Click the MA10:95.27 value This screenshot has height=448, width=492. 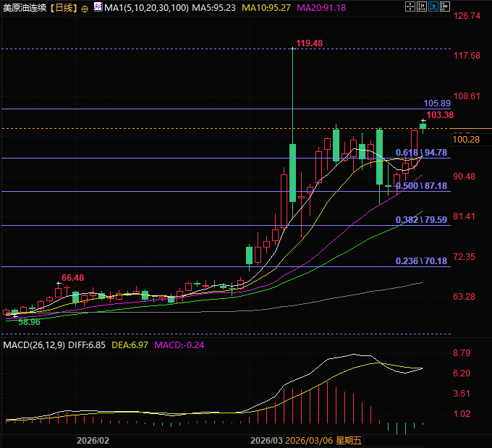(266, 7)
